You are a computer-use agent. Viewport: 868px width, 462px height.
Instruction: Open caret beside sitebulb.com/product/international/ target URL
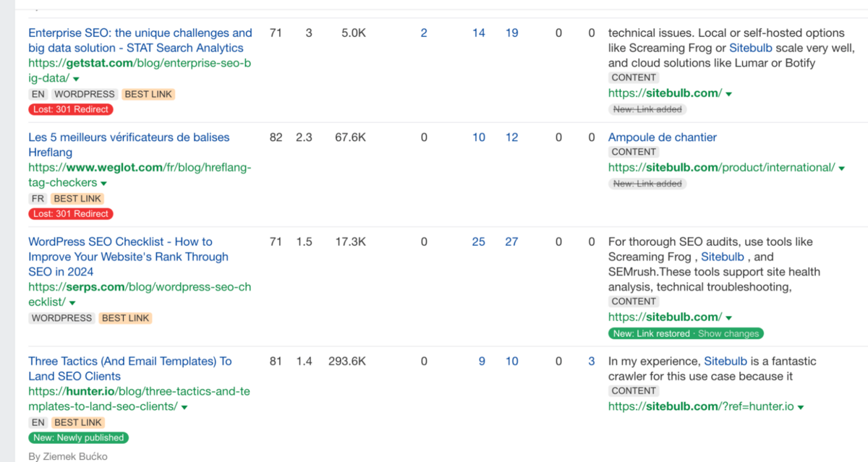[x=842, y=168]
